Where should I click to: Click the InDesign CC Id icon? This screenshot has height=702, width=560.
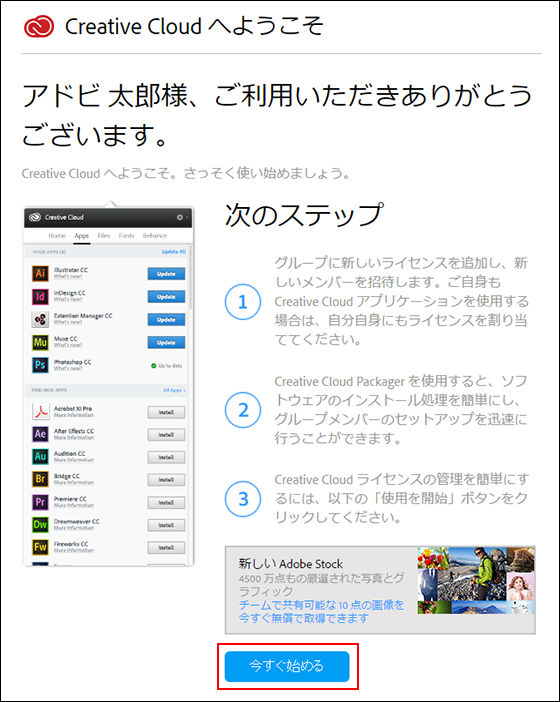click(40, 296)
